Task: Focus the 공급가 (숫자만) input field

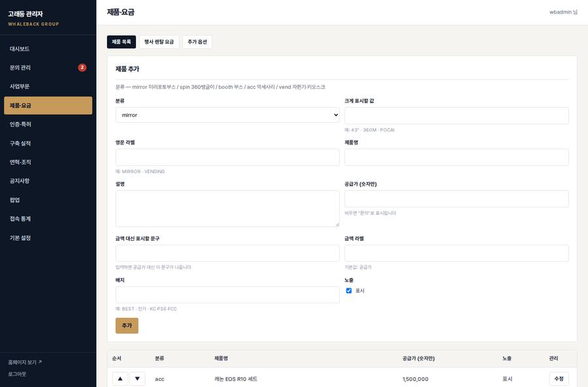Action: coord(457,199)
